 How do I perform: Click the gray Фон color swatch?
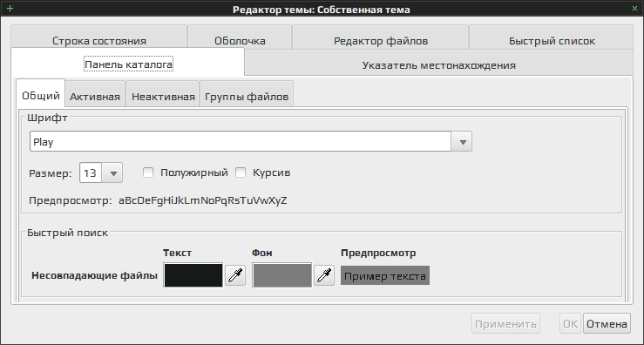[x=281, y=275]
